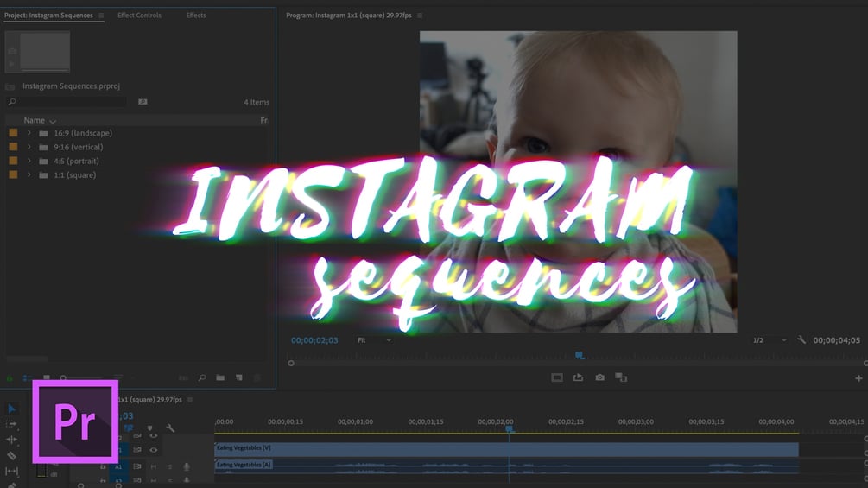Open Program Monitor settings wrench
This screenshot has width=868, height=488.
click(801, 339)
